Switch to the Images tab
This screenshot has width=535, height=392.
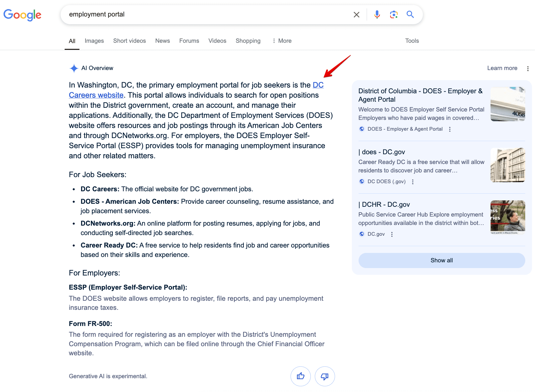tap(94, 41)
